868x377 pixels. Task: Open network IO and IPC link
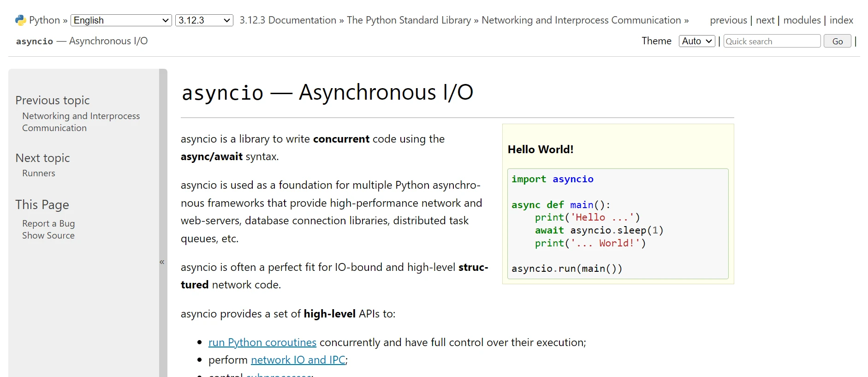(x=298, y=360)
